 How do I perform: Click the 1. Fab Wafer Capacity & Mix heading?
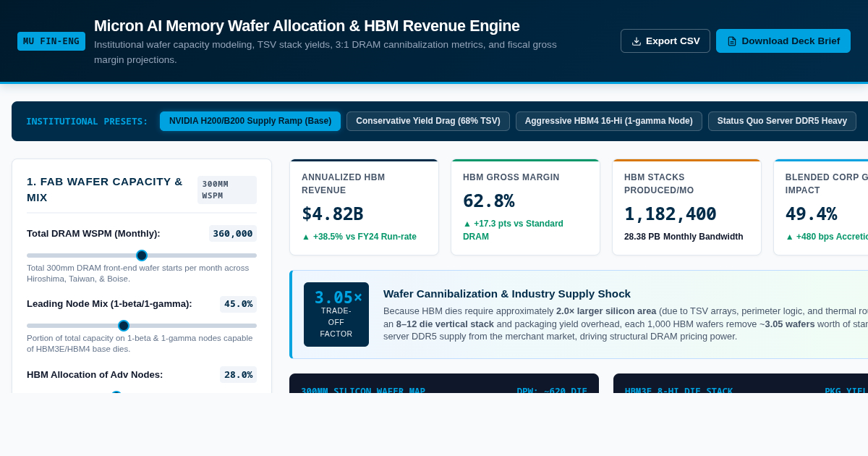coord(105,189)
